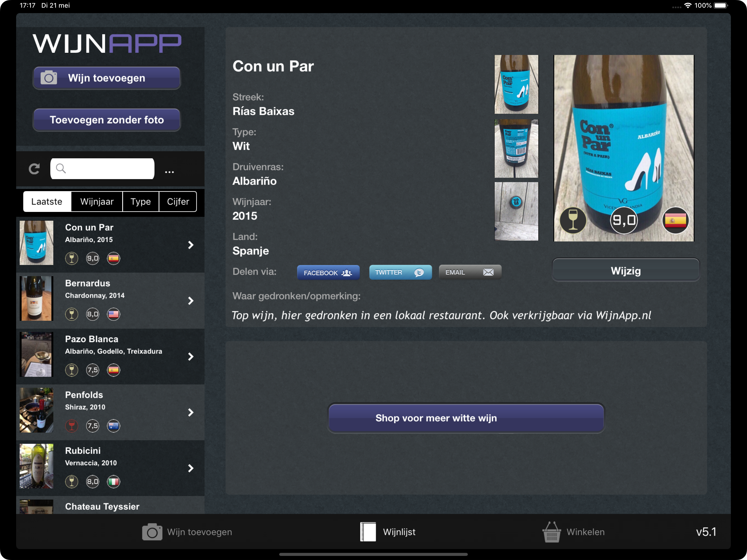Viewport: 747px width, 560px height.
Task: Expand the Penfolds list entry chevron
Action: [x=191, y=412]
